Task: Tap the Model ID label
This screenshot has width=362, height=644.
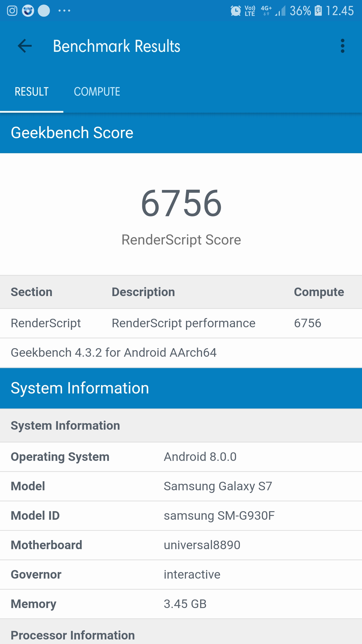Action: 35,516
